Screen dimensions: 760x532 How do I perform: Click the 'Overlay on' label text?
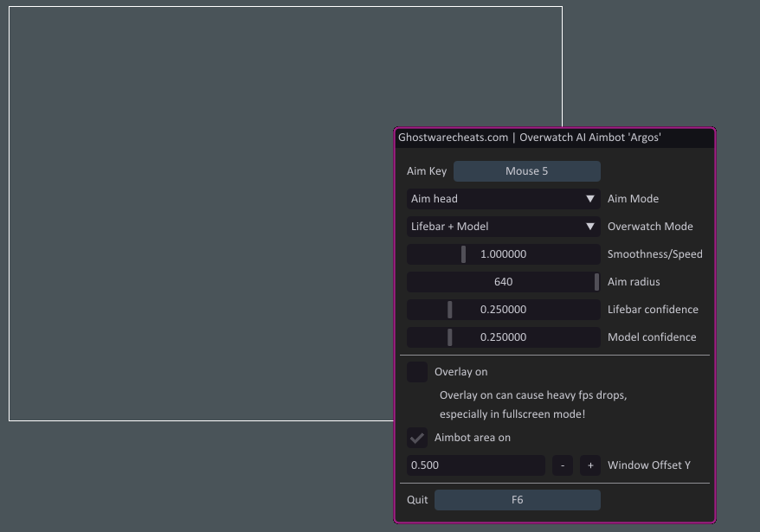(461, 372)
